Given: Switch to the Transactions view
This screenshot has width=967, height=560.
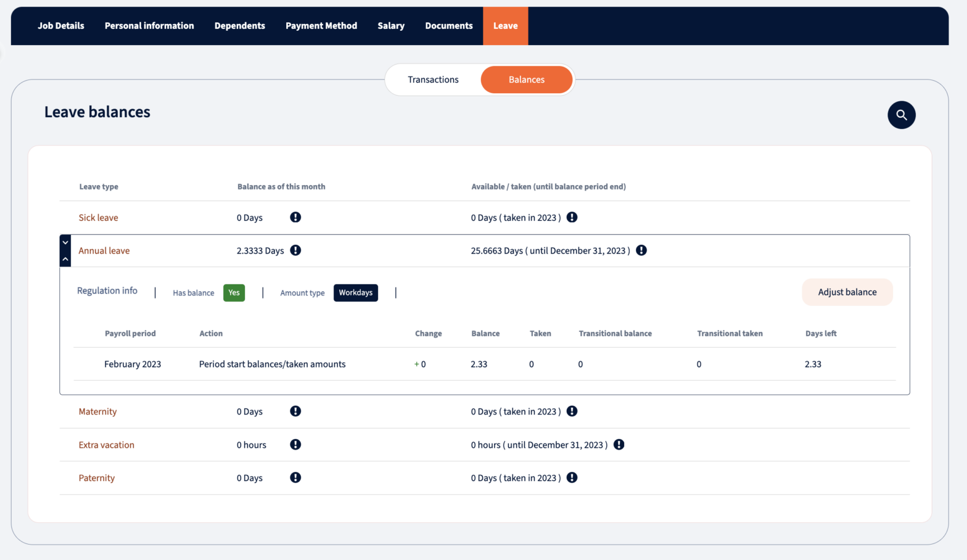Looking at the screenshot, I should coord(433,80).
